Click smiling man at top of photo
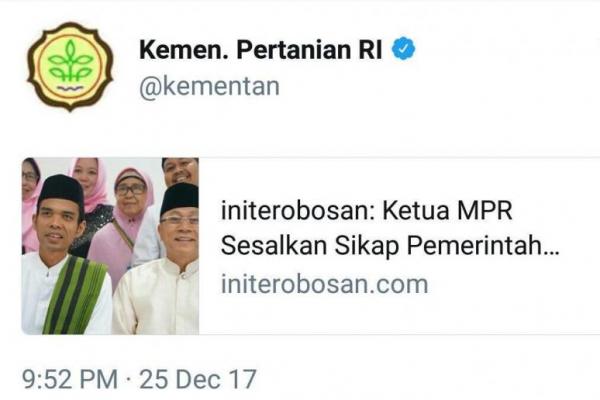 (181, 170)
